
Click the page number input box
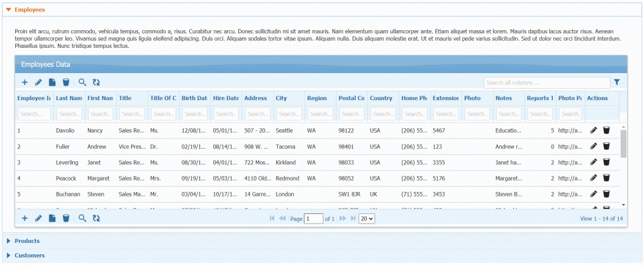click(x=313, y=218)
